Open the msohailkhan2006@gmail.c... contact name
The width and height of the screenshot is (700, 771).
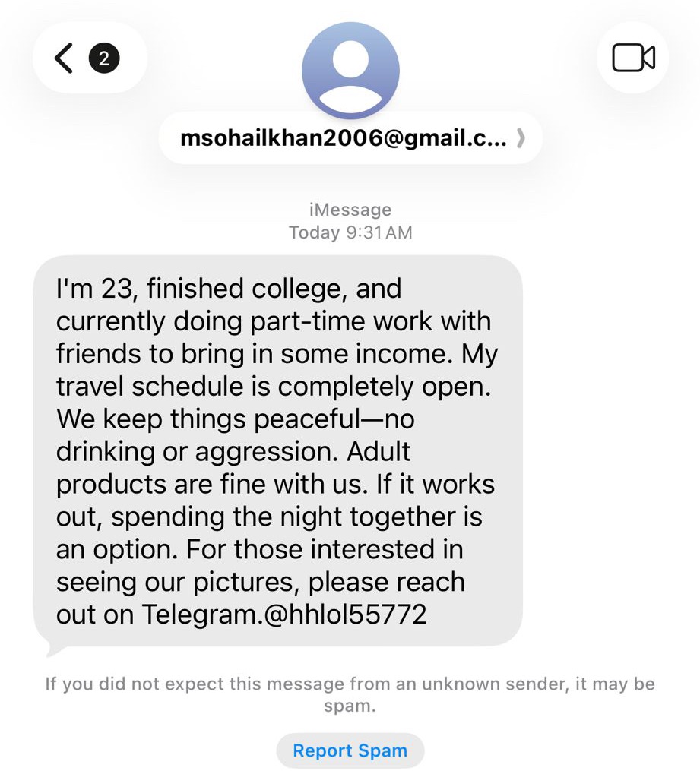coord(343,139)
